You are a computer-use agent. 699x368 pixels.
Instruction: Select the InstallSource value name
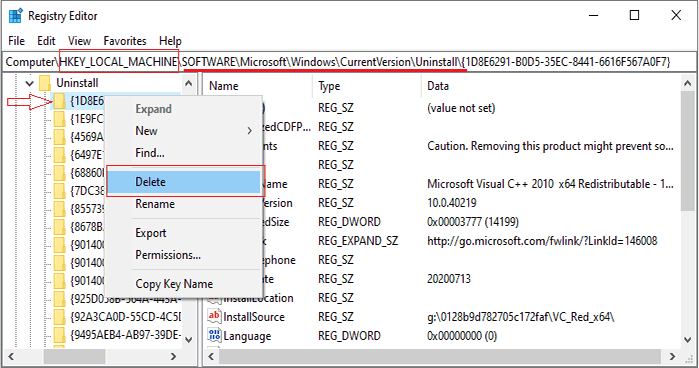coord(254,317)
